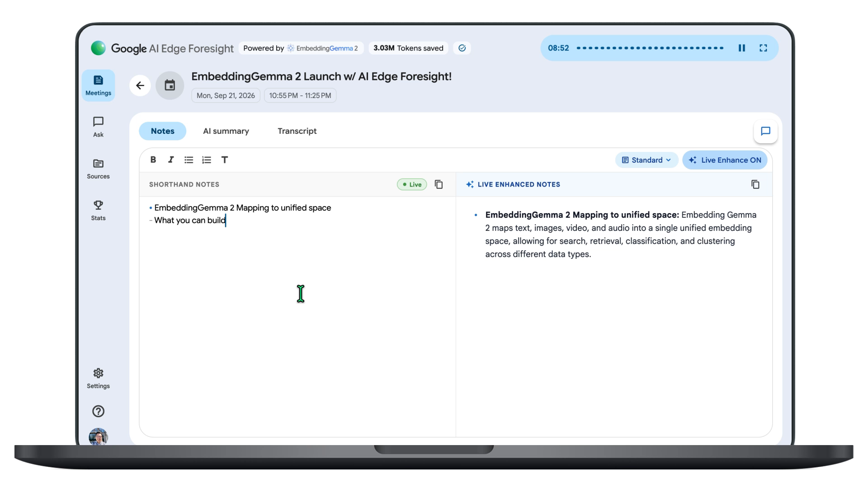The width and height of the screenshot is (868, 488).
Task: Click the 08:52 recording timer
Action: (x=558, y=48)
